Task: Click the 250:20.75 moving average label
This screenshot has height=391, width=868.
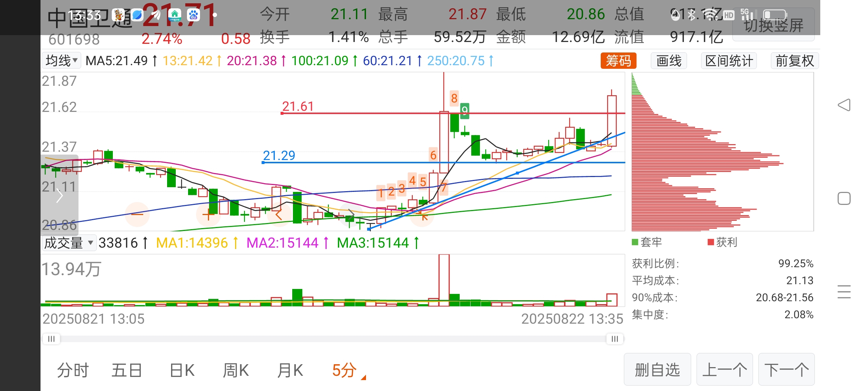Action: click(460, 60)
